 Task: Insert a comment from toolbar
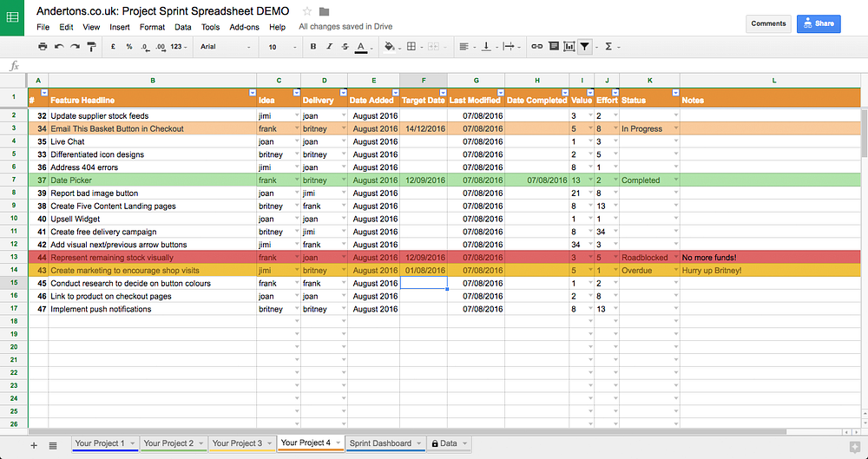point(554,47)
